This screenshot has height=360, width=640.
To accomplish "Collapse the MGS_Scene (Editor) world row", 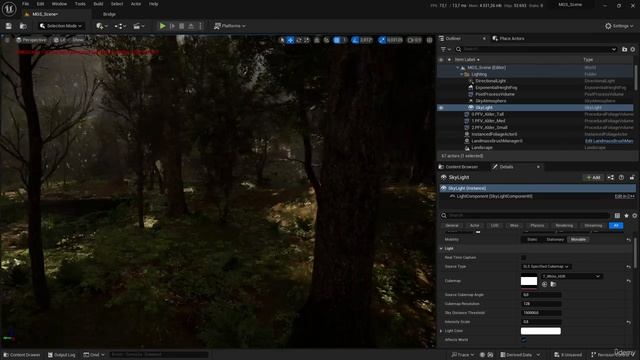I will click(458, 68).
